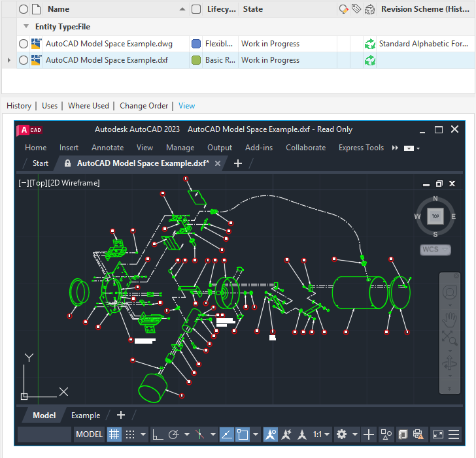Screen dimensions: 476x458
Task: Open isometric drafting plane dropdown
Action: [x=213, y=434]
